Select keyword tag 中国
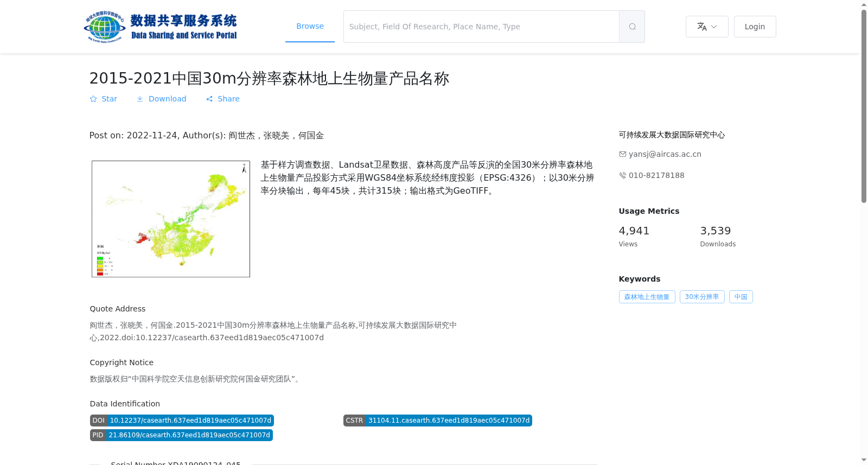The image size is (868, 465). click(741, 297)
